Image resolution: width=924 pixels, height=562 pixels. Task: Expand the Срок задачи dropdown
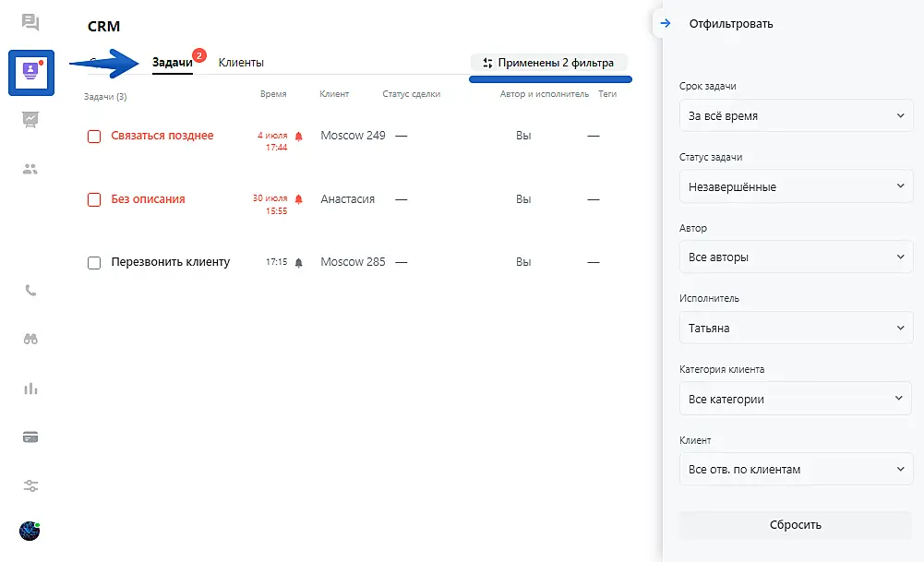795,116
